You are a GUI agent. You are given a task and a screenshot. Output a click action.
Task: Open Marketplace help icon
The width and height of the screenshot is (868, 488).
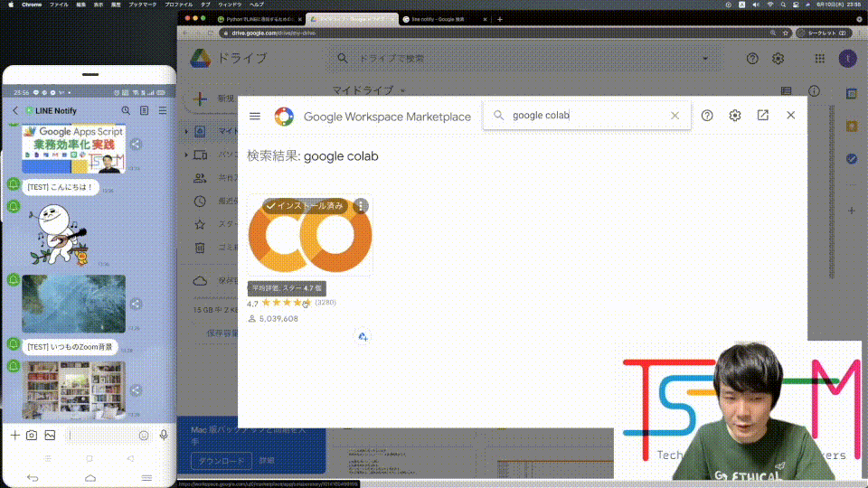[x=707, y=115]
